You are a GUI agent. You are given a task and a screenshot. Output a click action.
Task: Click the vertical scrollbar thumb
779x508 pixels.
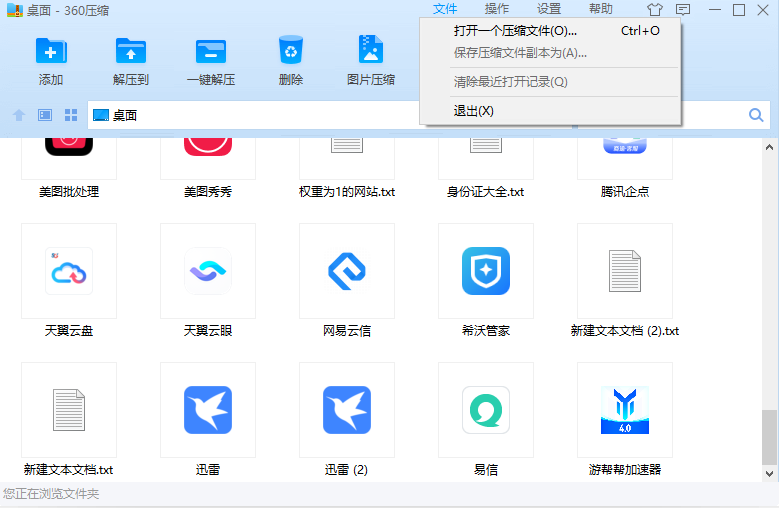tap(770, 437)
